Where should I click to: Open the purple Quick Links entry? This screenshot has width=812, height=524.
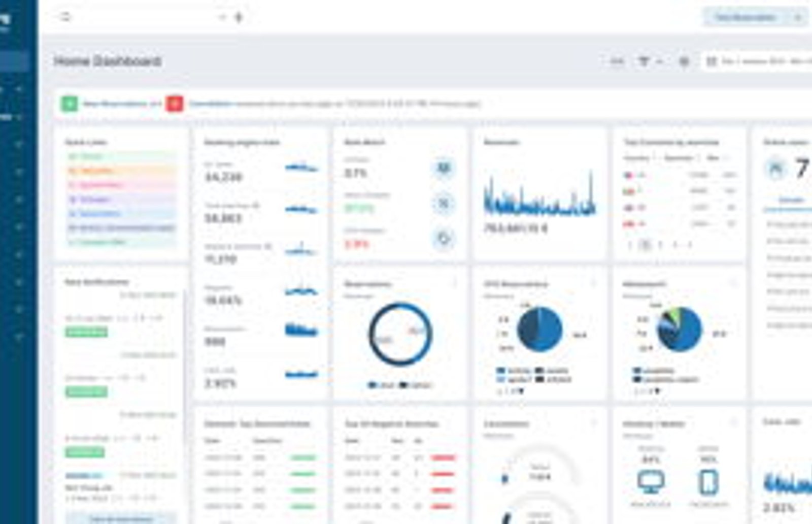(122, 199)
